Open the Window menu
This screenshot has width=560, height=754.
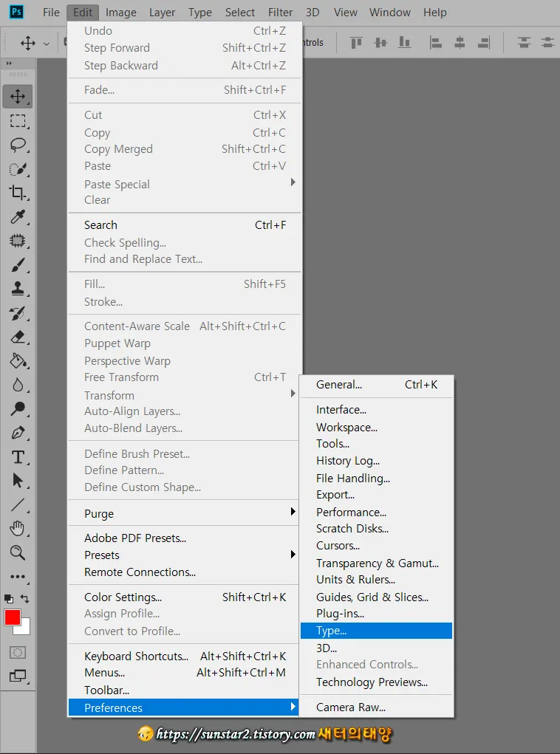point(389,13)
